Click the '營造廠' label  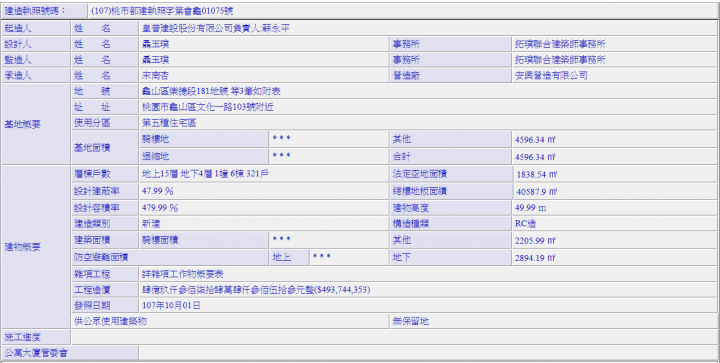[406, 75]
